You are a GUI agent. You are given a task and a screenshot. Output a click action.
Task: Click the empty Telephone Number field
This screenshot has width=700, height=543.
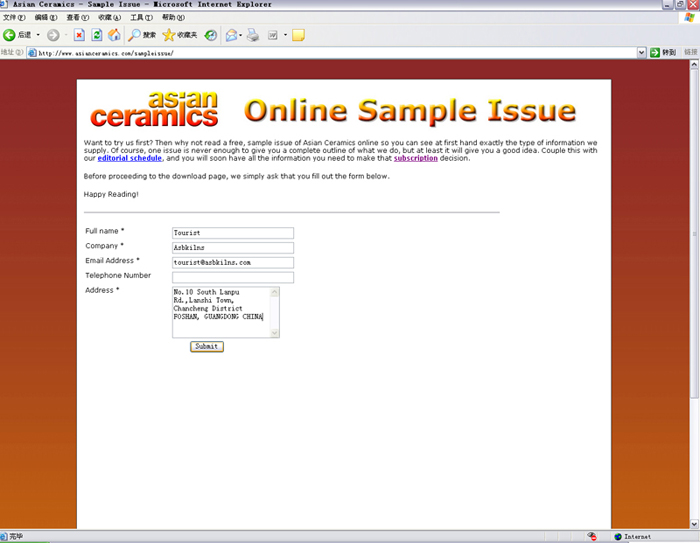[233, 277]
